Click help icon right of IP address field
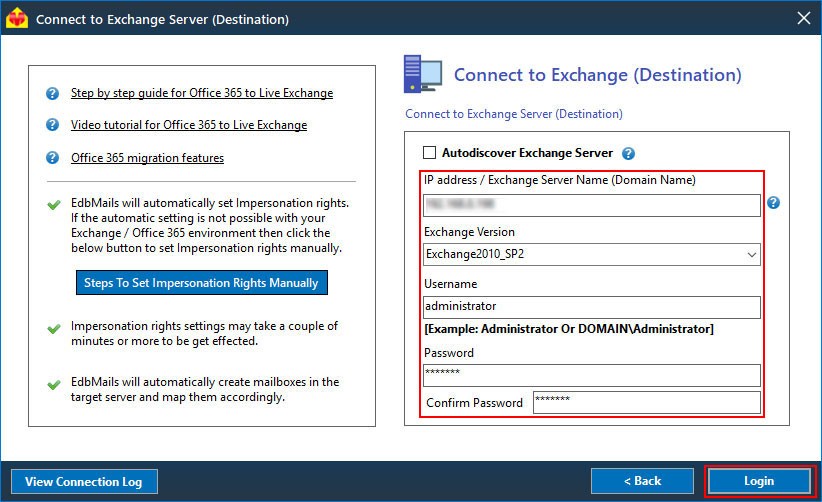 pos(773,202)
